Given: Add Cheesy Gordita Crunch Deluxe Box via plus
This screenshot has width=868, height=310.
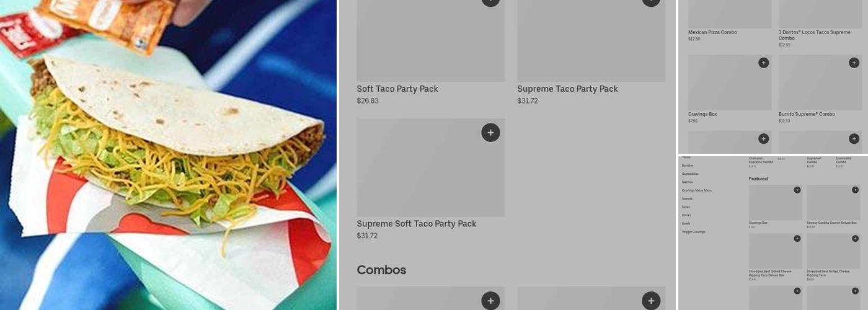Looking at the screenshot, I should pos(855,190).
